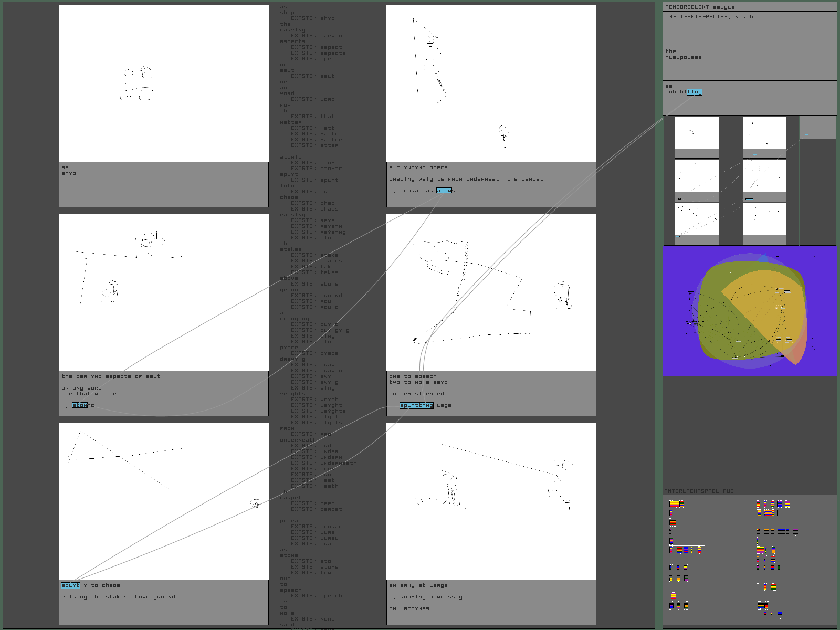Image resolution: width=840 pixels, height=630 pixels.
Task: Click highlighted 'atom' in the word 'atomic'
Action: point(79,405)
